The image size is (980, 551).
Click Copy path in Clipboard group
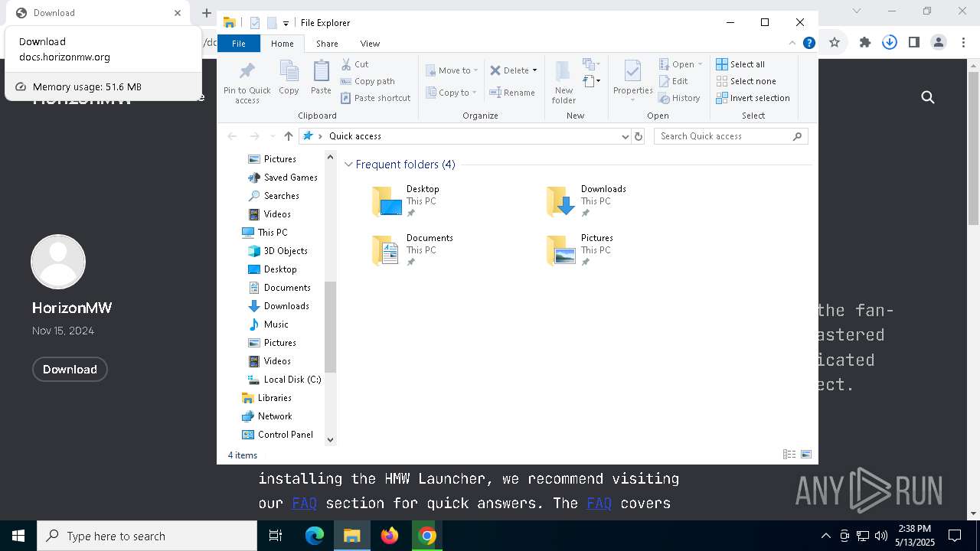(367, 81)
